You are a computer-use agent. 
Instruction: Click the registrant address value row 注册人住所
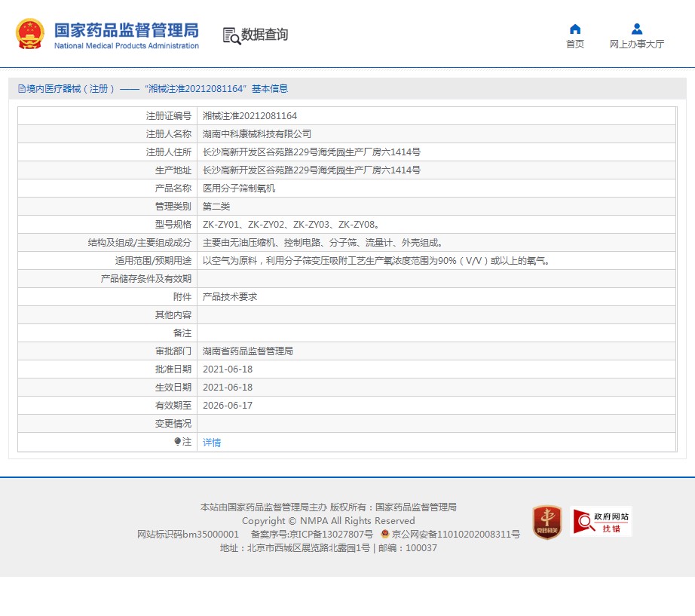tap(311, 152)
